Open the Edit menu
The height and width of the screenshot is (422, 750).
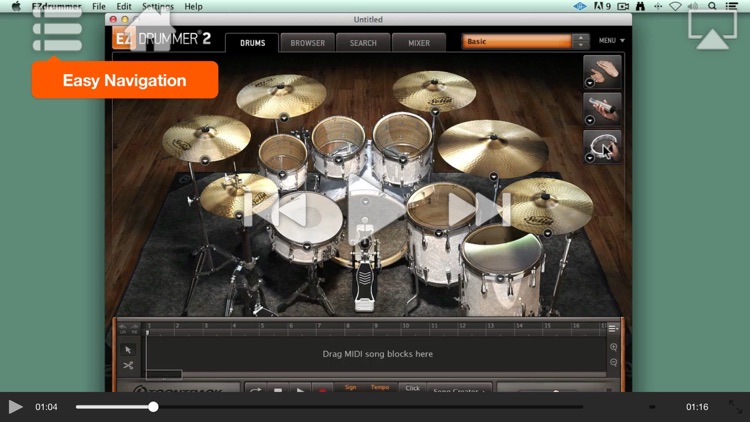[123, 6]
